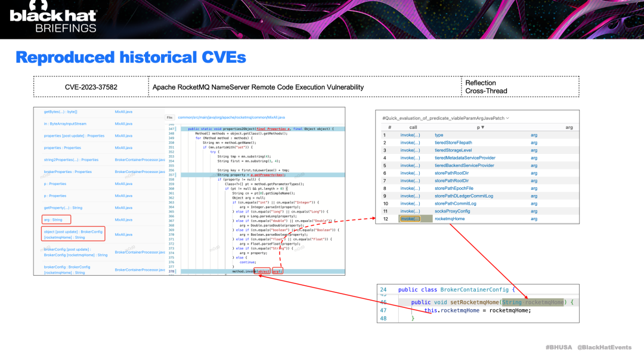Select path step 'in : ByteArrayInputStream'
Image resolution: width=644 pixels, height=358 pixels.
pos(65,124)
